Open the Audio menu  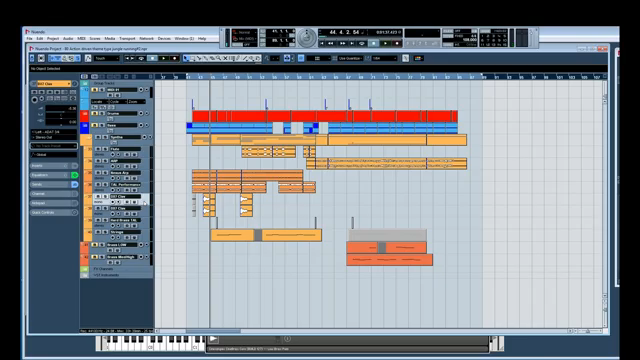pyautogui.click(x=68, y=38)
